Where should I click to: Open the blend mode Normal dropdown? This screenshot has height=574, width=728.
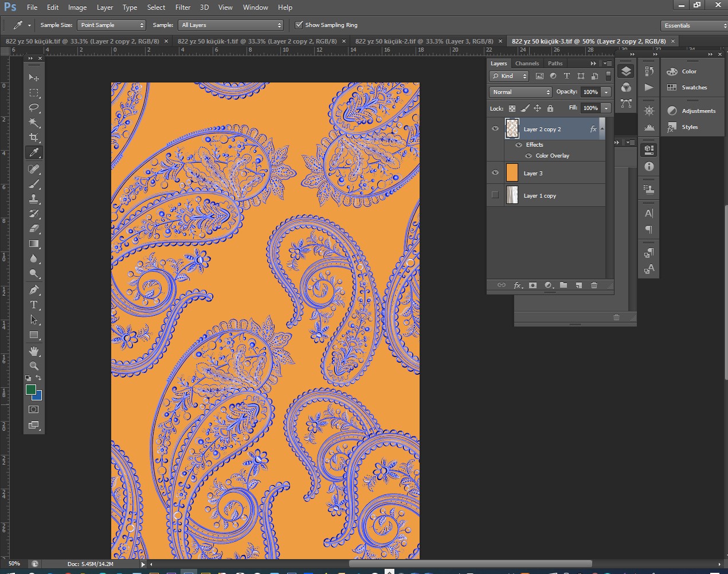tap(520, 92)
